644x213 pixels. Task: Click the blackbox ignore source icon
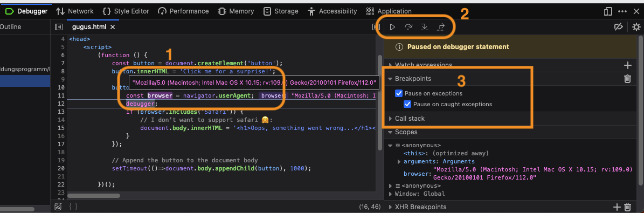point(58,207)
